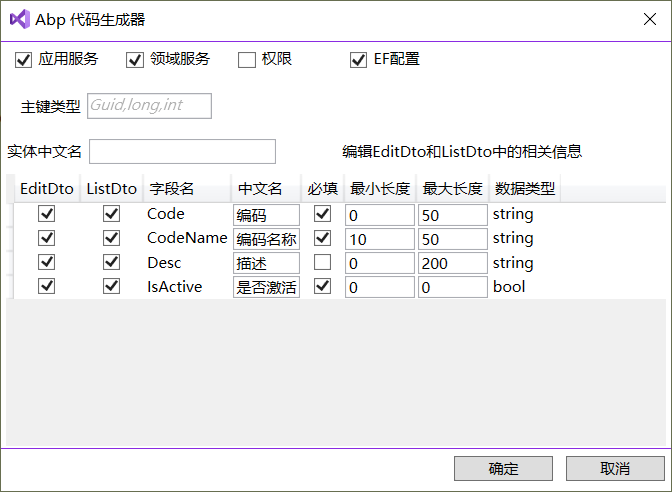
Task: Select the IsActive field name
Action: [x=174, y=286]
